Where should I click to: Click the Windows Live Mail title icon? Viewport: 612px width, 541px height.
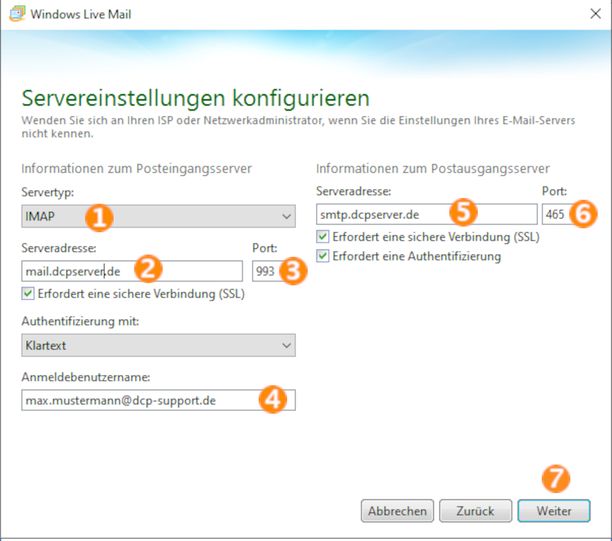click(x=17, y=14)
